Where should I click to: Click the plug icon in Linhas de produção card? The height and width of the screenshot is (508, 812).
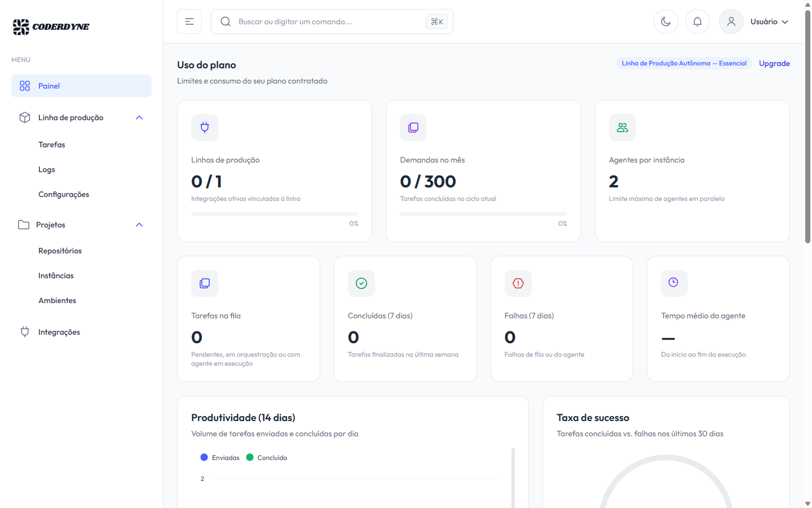[205, 128]
